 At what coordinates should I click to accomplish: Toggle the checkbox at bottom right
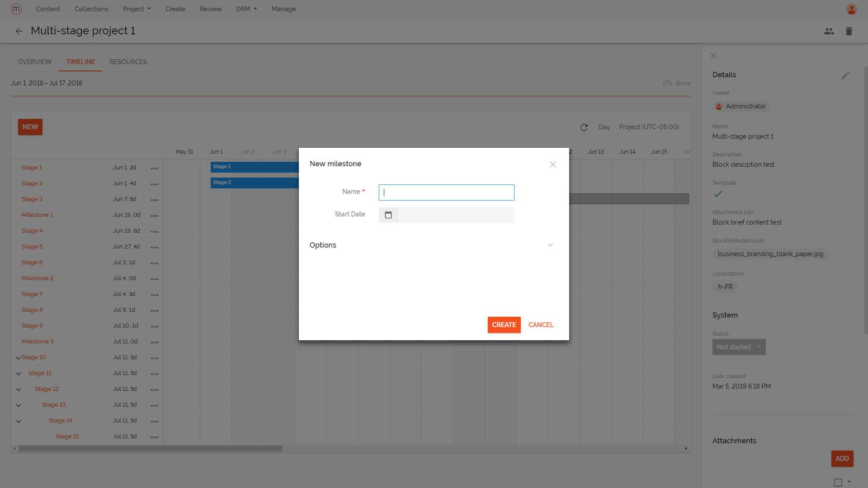coord(839,482)
